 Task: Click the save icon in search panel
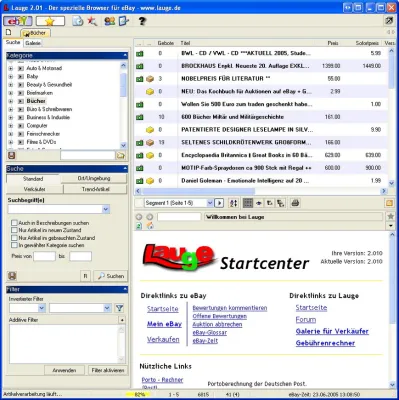[12, 276]
